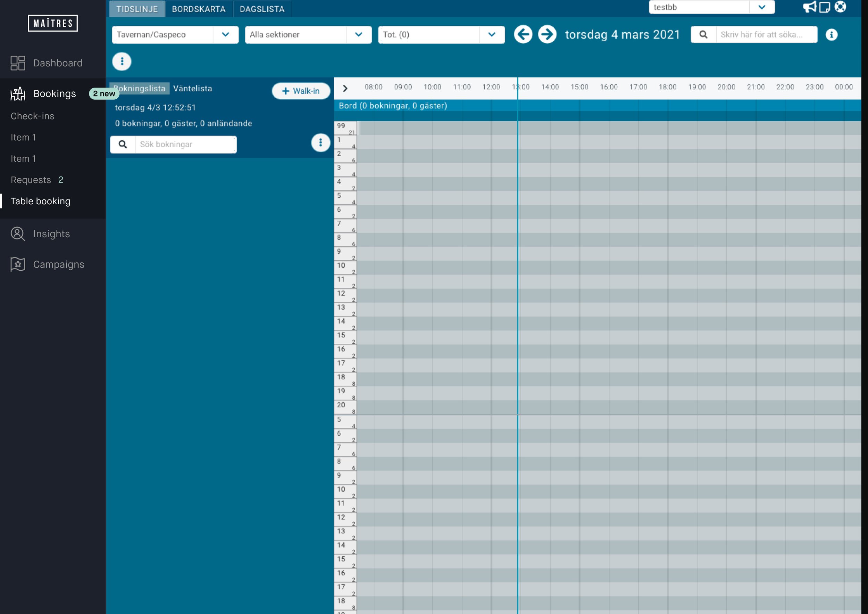This screenshot has width=868, height=614.
Task: Open the Tot. (0) dropdown
Action: pos(441,34)
